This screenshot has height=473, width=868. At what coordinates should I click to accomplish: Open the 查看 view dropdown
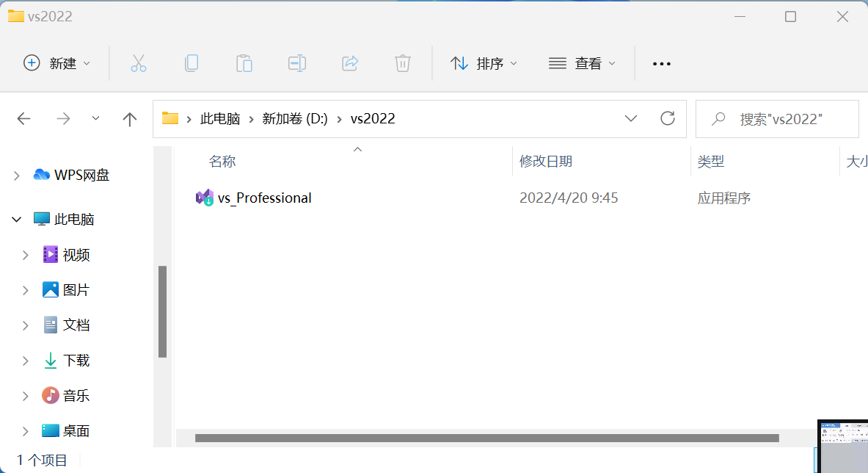582,64
